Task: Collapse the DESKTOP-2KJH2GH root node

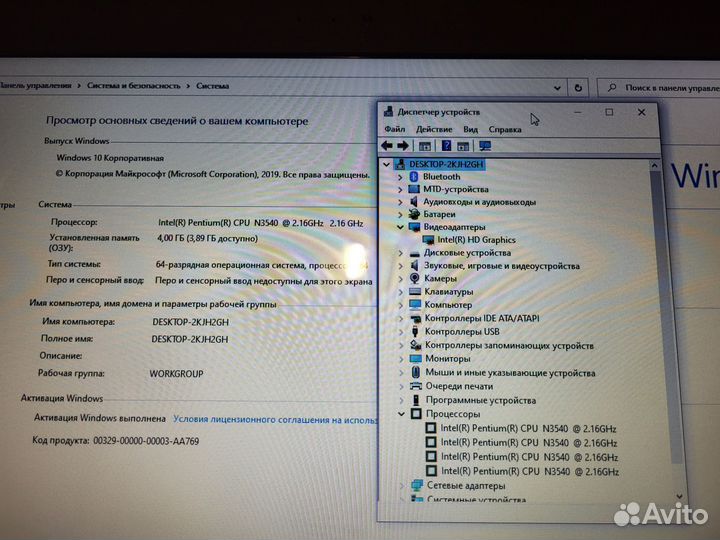Action: tap(387, 164)
